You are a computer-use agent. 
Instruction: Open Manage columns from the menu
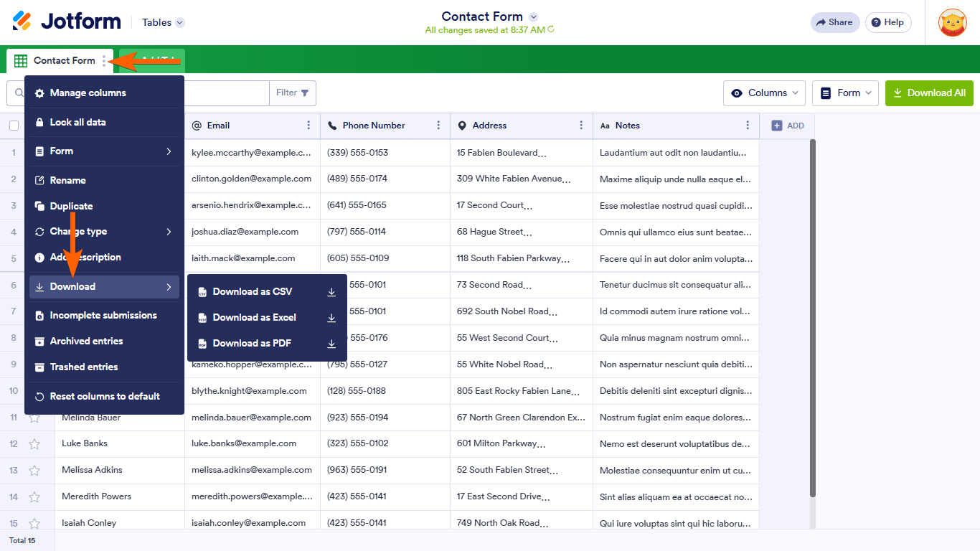click(87, 93)
